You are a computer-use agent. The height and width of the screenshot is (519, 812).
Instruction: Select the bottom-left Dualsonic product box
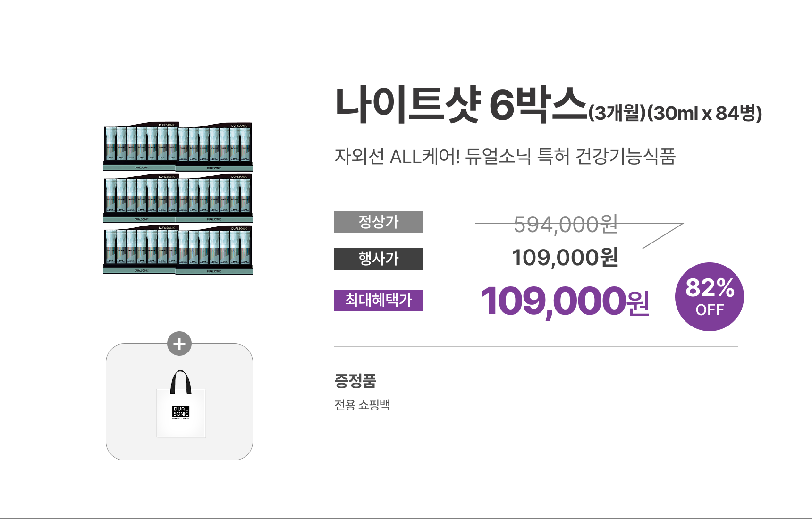pos(141,250)
